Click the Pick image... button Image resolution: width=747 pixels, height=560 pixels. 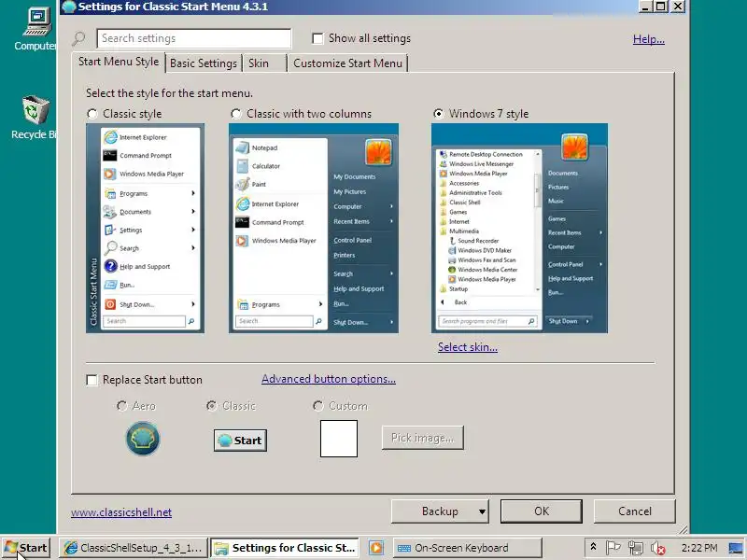coord(423,438)
